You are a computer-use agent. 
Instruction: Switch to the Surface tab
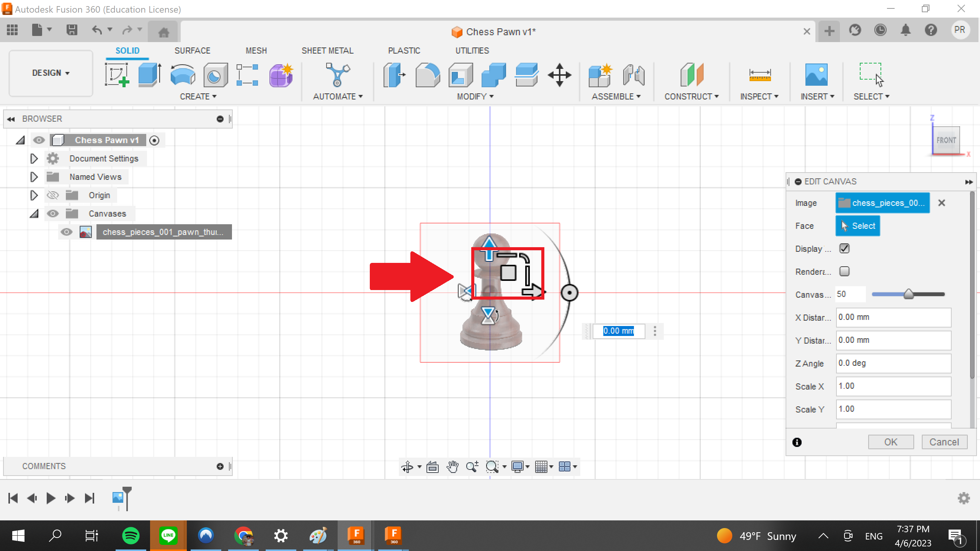point(193,51)
